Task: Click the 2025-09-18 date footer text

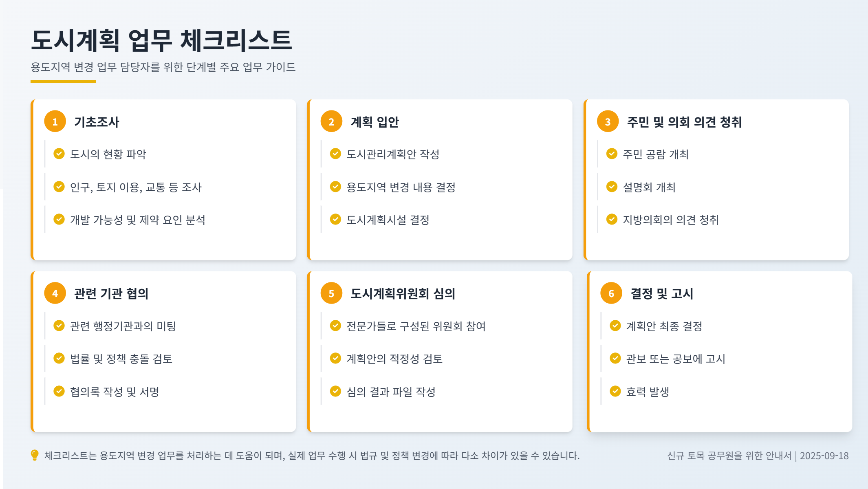Action: pos(824,456)
